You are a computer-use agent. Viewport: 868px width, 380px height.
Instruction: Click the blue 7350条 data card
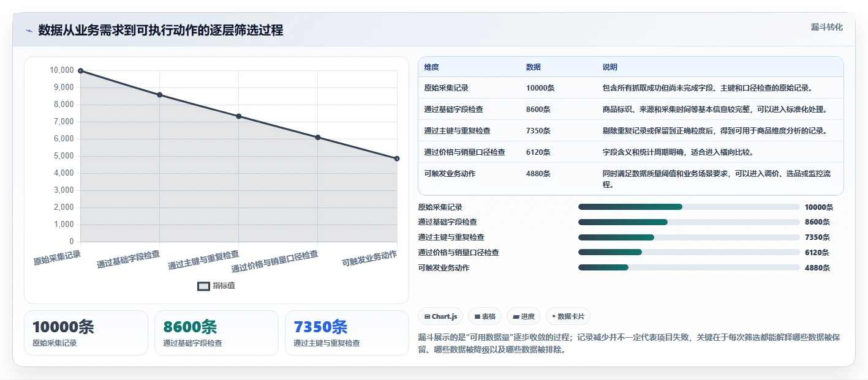coord(347,333)
